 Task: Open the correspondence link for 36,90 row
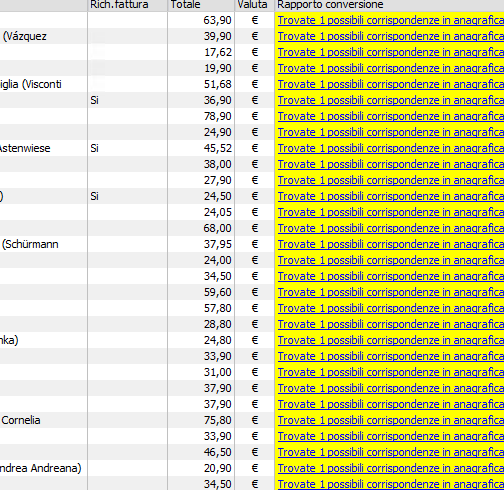[x=391, y=100]
